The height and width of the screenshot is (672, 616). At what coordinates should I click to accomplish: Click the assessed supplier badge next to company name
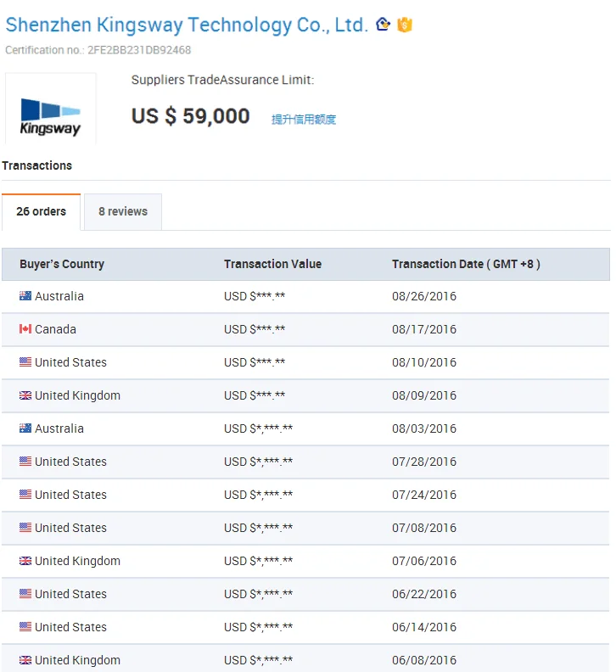click(384, 25)
